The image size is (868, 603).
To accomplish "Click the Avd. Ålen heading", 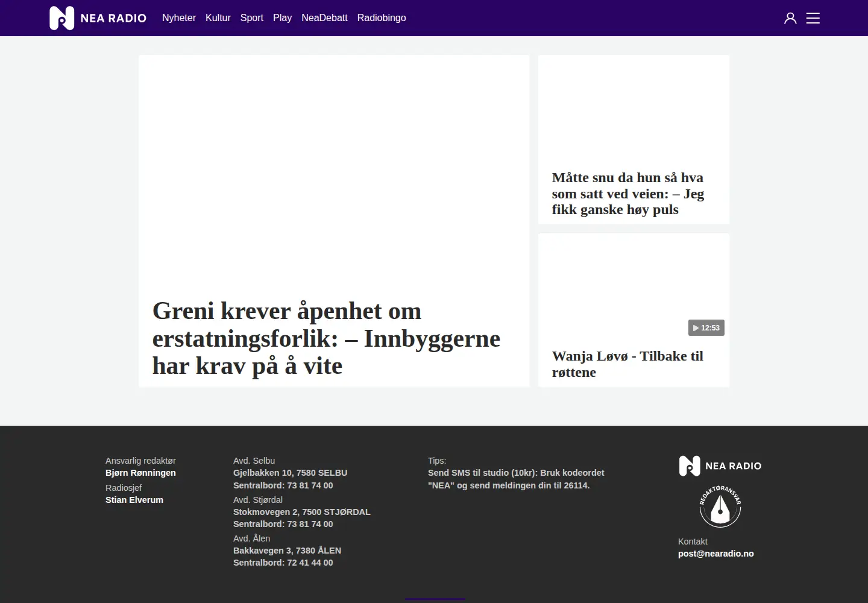I will coord(252,538).
